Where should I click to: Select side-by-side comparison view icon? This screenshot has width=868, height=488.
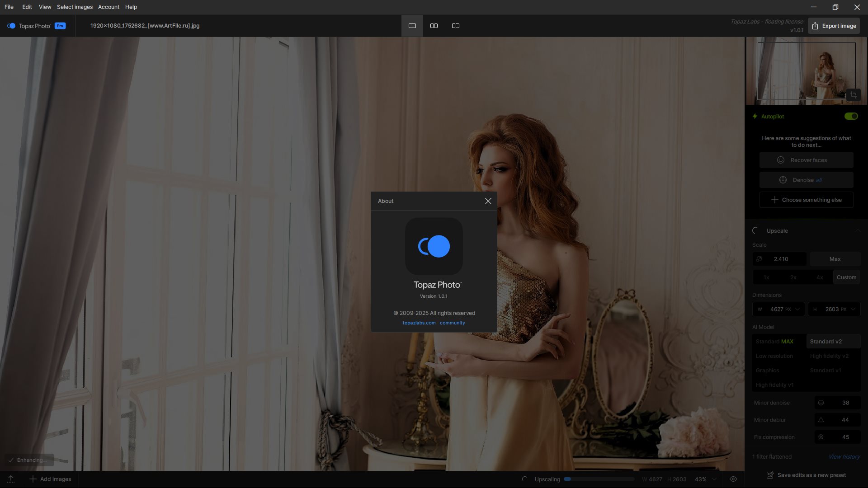[434, 26]
